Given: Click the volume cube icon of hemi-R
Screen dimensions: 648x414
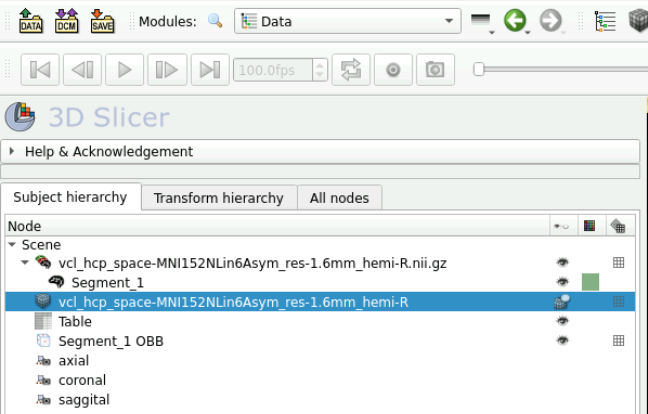Looking at the screenshot, I should coord(43,301).
